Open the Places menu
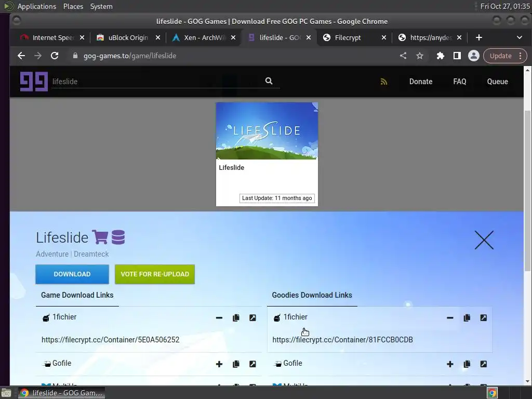The image size is (532, 399). point(73,6)
